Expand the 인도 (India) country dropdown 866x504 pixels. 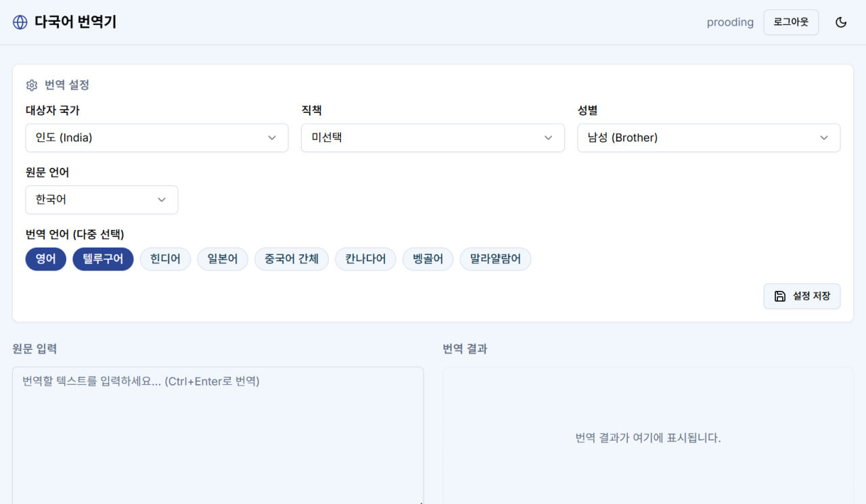tap(157, 138)
